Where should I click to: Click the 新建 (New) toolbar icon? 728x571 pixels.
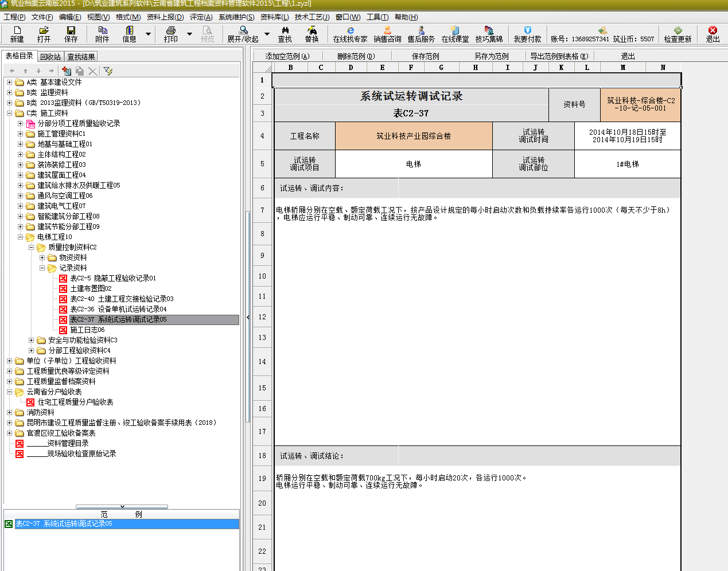pyautogui.click(x=17, y=34)
